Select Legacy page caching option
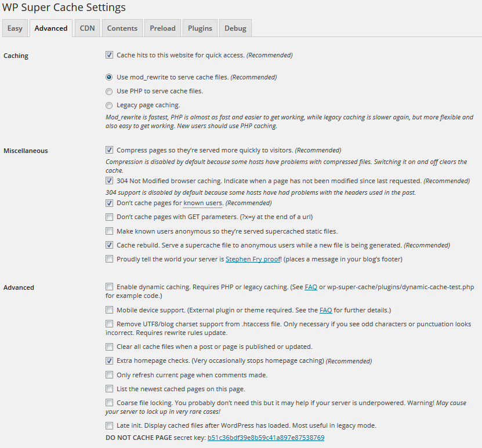Screen dimensions: 482x448 pos(109,105)
